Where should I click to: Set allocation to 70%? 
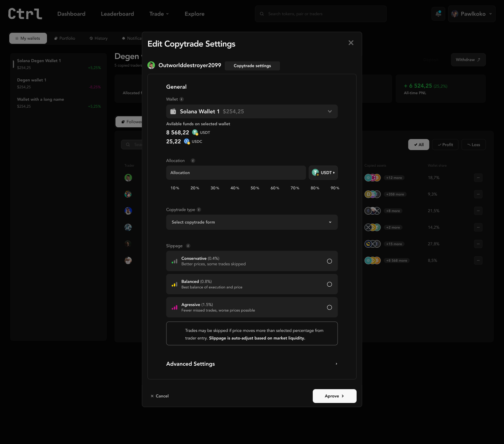click(295, 188)
